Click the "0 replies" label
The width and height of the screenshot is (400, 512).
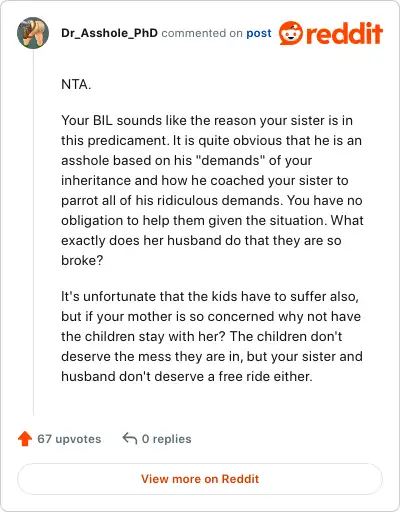[x=166, y=439]
